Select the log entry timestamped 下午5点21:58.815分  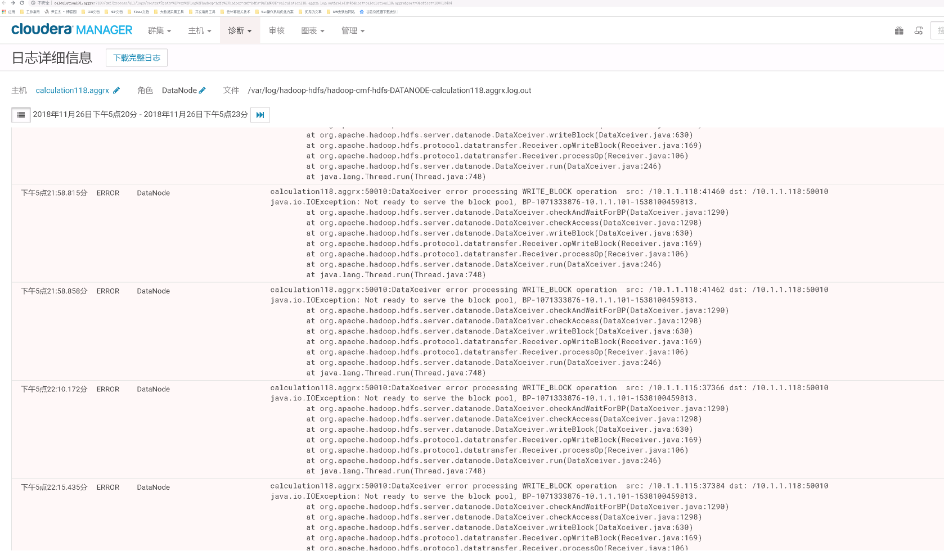(x=54, y=193)
